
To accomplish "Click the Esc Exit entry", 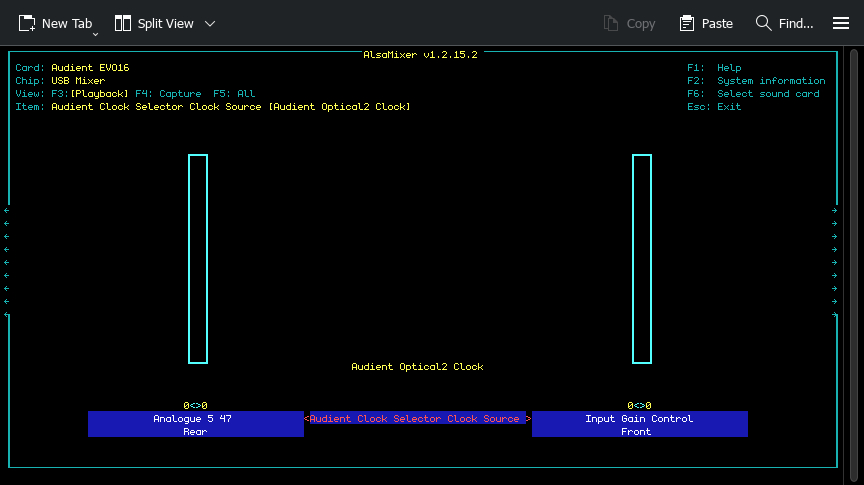I will click(x=714, y=107).
